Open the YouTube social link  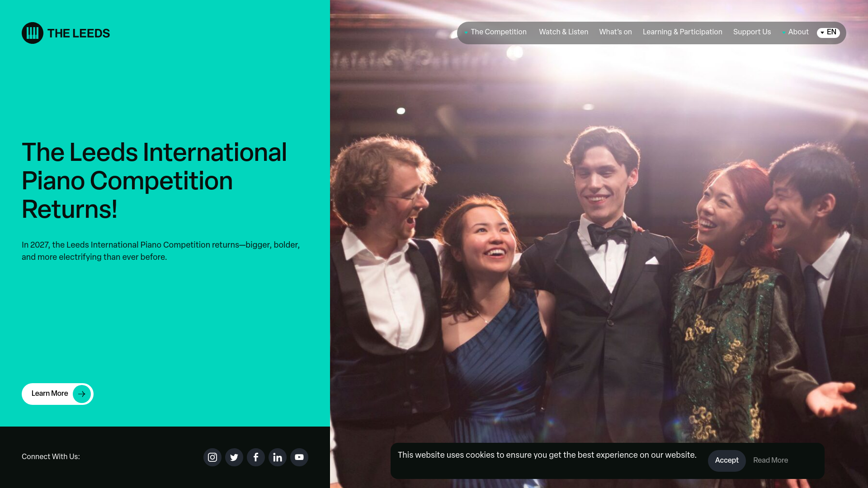click(x=299, y=457)
